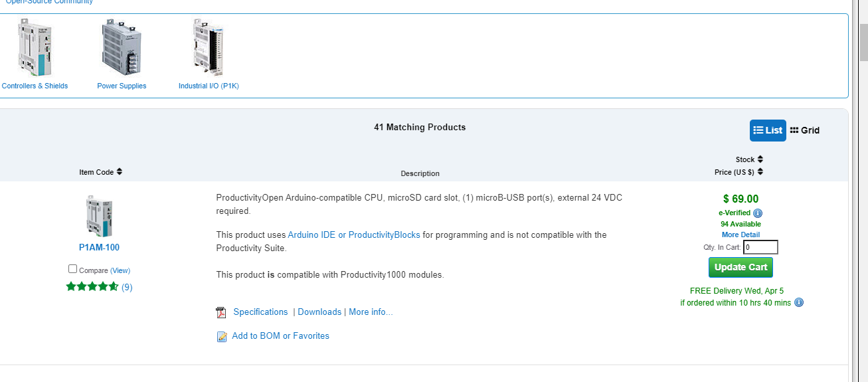868x382 pixels.
Task: Click the Description column header
Action: tap(420, 173)
